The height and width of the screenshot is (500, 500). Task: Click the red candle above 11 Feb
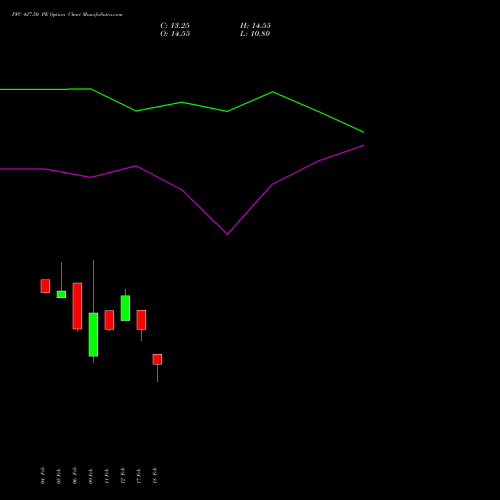tap(109, 320)
